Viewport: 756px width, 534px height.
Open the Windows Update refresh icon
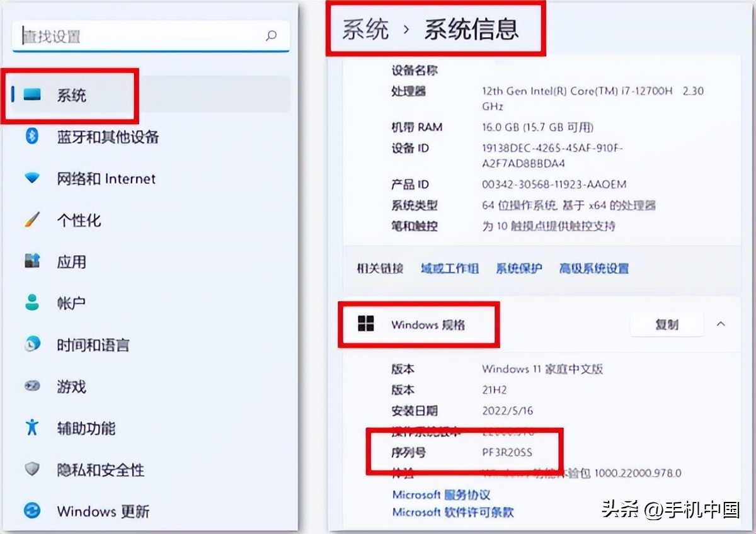32,511
